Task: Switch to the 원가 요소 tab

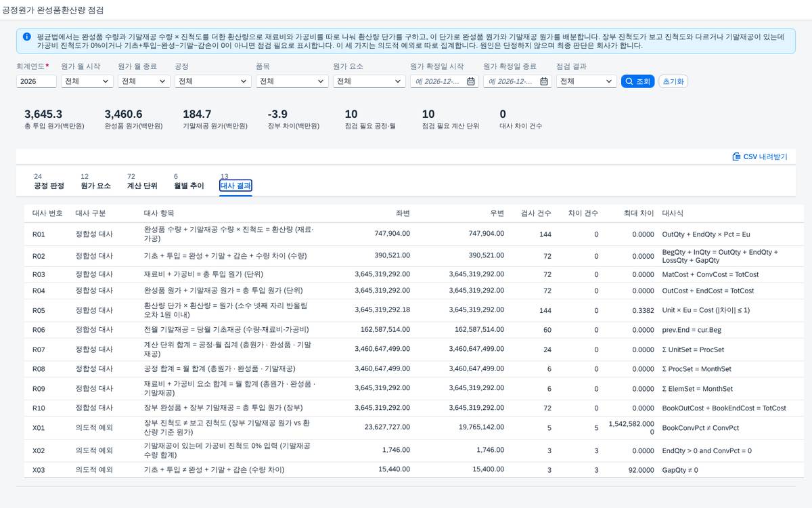Action: (95, 182)
